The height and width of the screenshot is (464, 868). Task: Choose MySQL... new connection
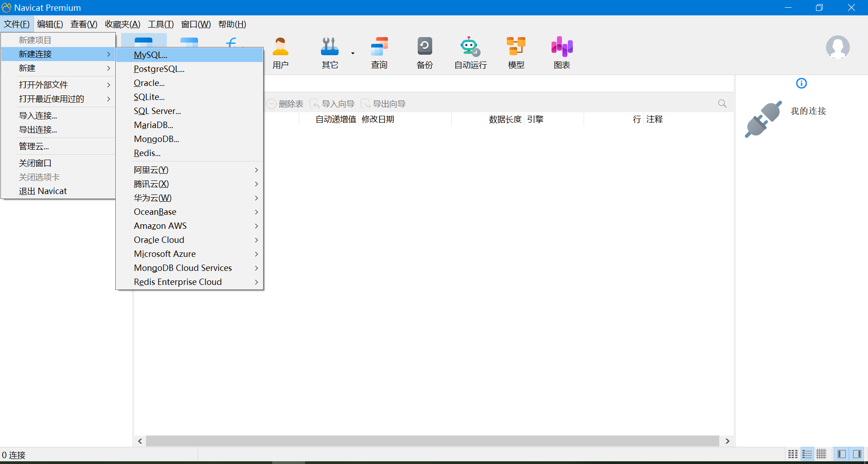pos(190,55)
